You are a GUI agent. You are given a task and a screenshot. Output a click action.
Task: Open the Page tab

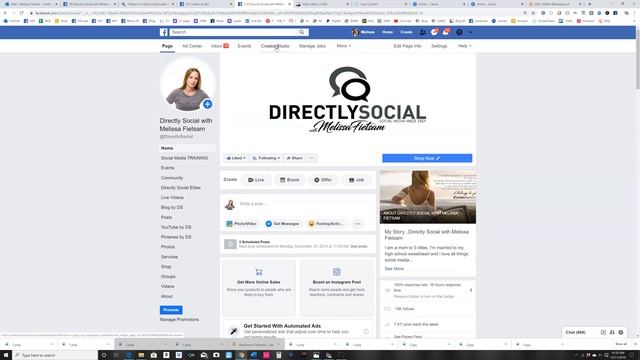(167, 46)
